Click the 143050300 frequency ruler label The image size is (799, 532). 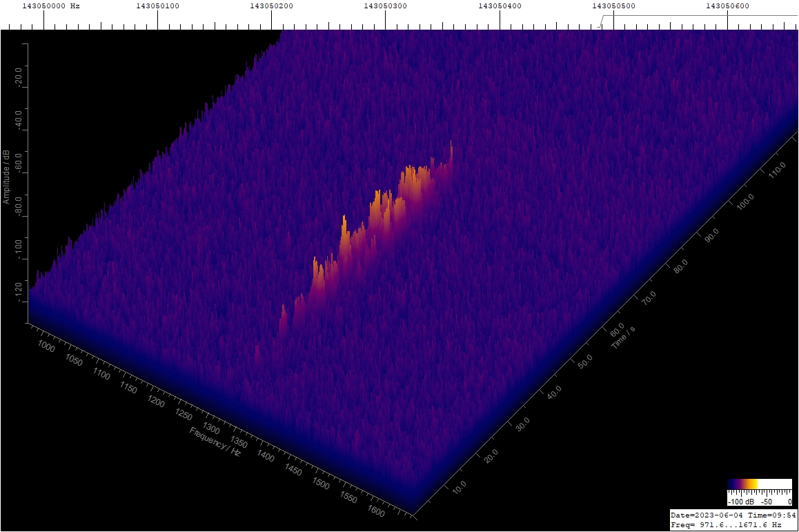pos(385,6)
